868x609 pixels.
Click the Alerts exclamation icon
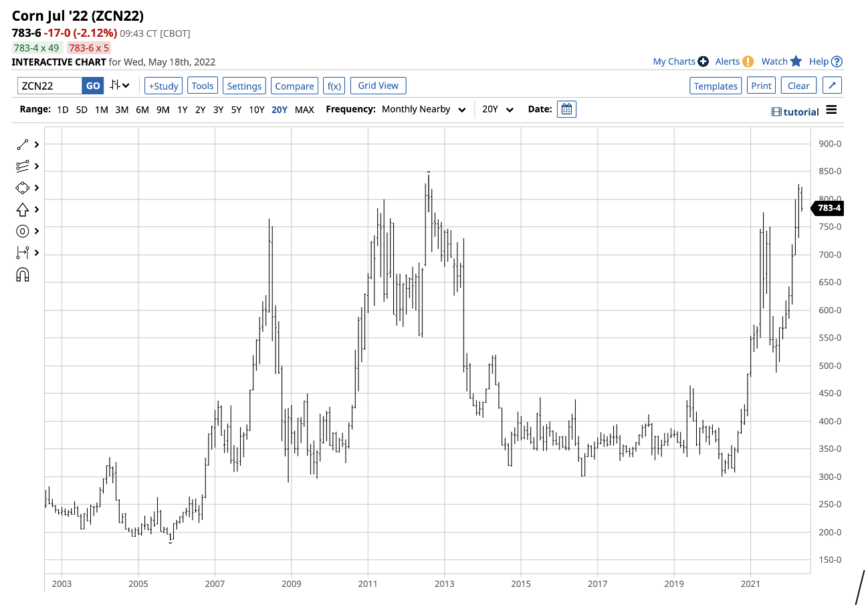point(748,62)
